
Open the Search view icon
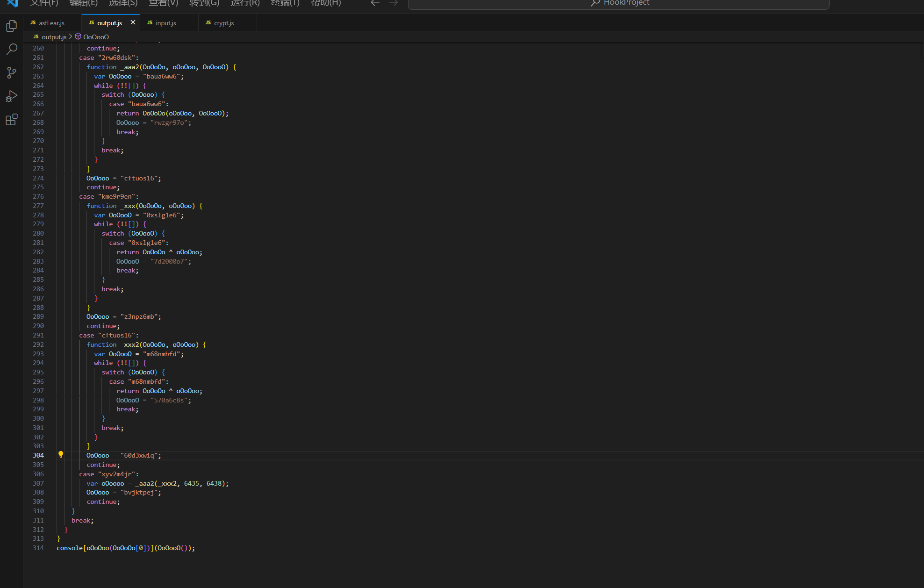[12, 49]
